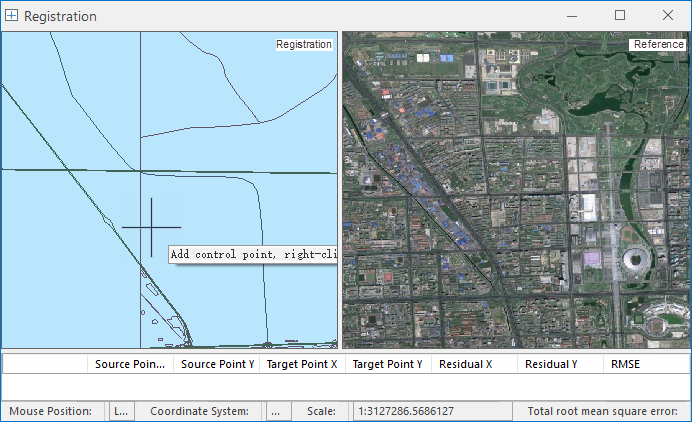Minimize the Registration window
This screenshot has width=692, height=422.
pyautogui.click(x=573, y=16)
